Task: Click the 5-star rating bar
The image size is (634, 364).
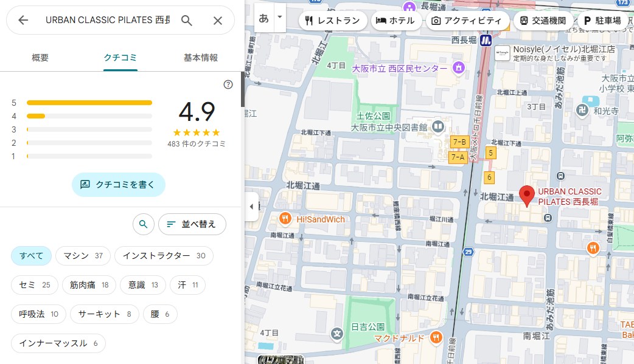Action: click(x=89, y=103)
